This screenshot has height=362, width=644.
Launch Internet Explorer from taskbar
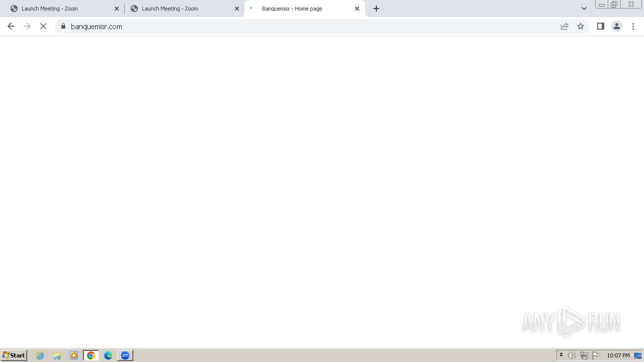40,355
